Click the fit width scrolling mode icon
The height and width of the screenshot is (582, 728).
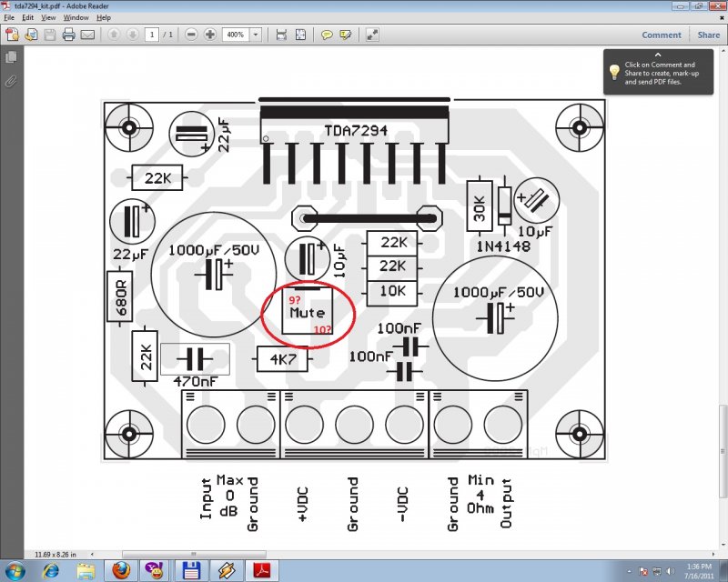point(281,35)
